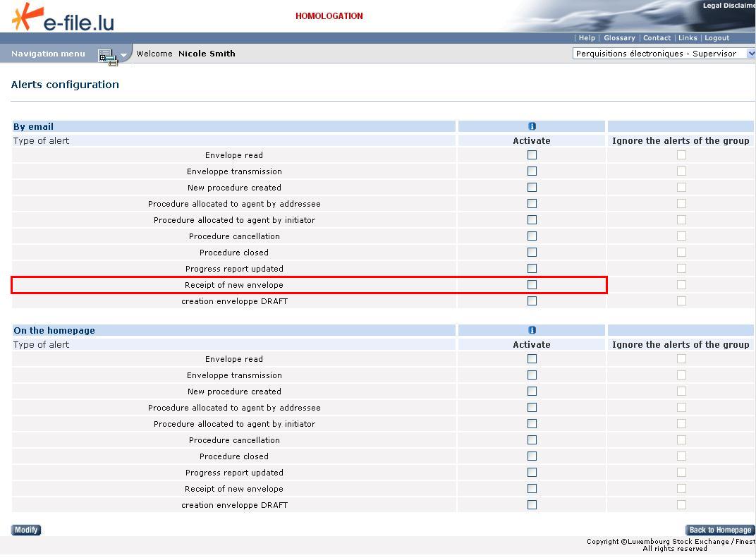Activate email alert for Progress report updated
The width and height of the screenshot is (756, 558).
tap(532, 268)
